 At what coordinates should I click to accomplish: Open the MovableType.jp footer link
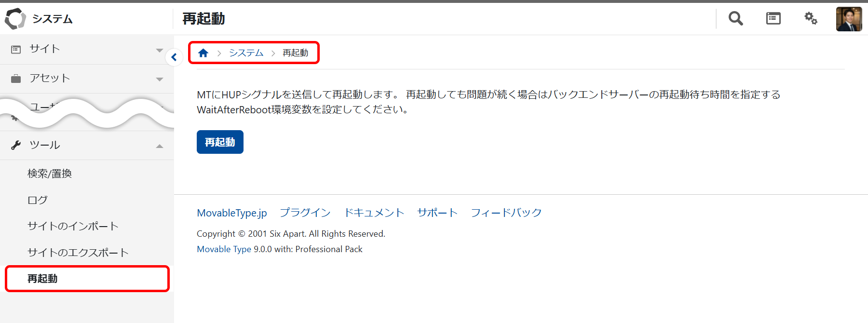click(231, 213)
